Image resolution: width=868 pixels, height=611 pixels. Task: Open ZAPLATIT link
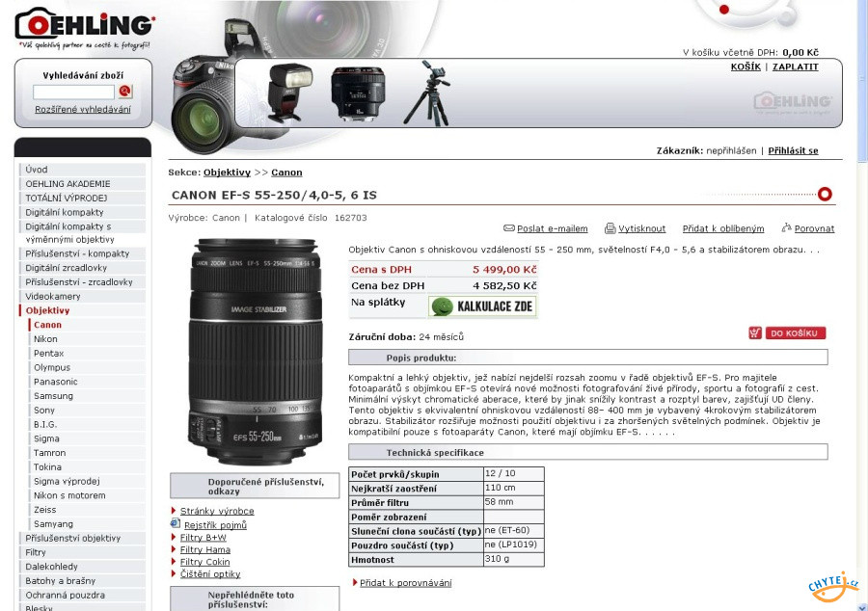(x=796, y=66)
